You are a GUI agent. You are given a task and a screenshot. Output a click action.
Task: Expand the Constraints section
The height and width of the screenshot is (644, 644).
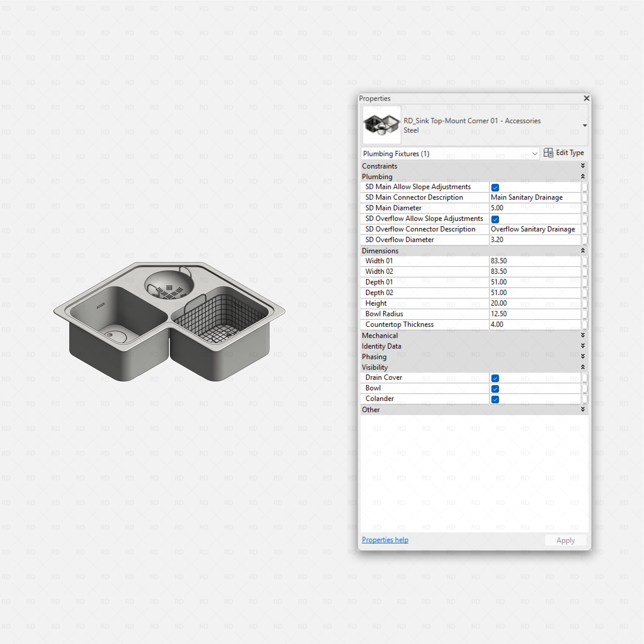click(583, 166)
